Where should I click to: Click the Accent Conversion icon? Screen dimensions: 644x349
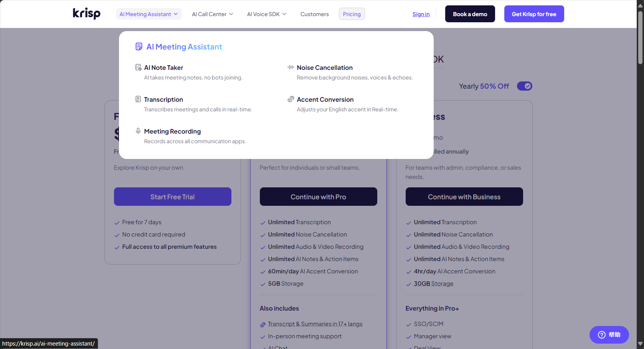click(291, 99)
